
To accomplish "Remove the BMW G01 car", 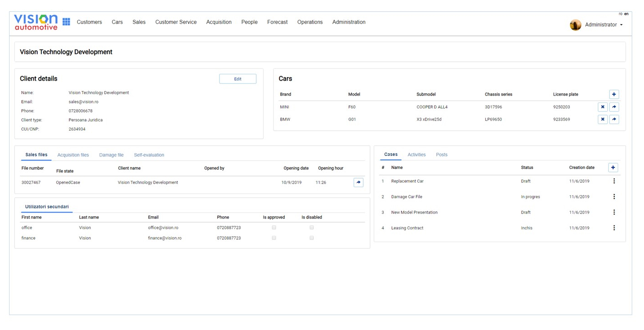I will 603,119.
